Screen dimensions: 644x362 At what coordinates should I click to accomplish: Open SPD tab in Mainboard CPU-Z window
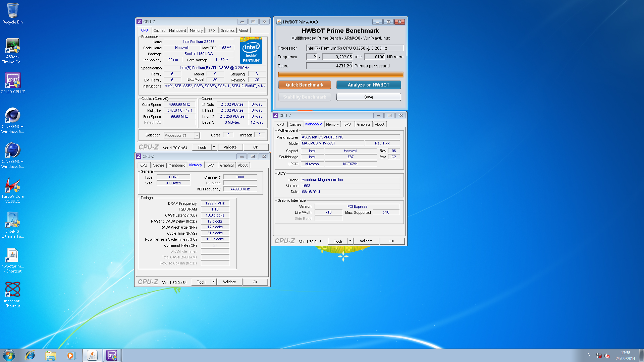[x=348, y=124]
